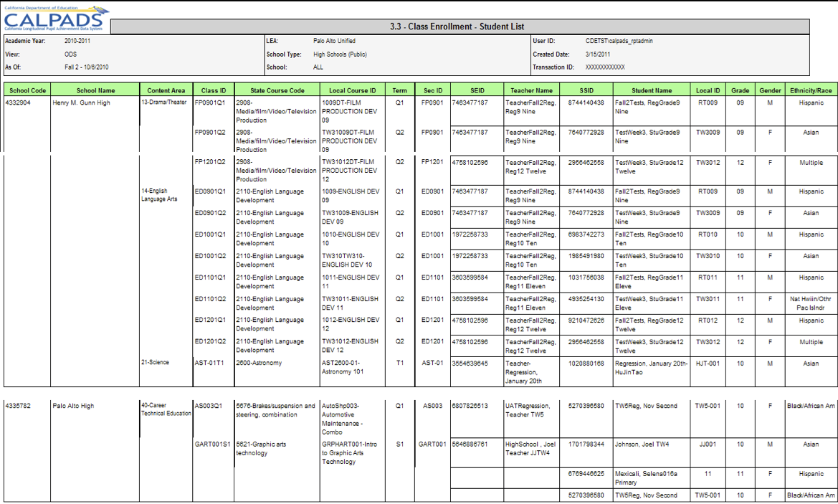838x504 pixels.
Task: Click the Local Course ID column header
Action: pyautogui.click(x=352, y=90)
